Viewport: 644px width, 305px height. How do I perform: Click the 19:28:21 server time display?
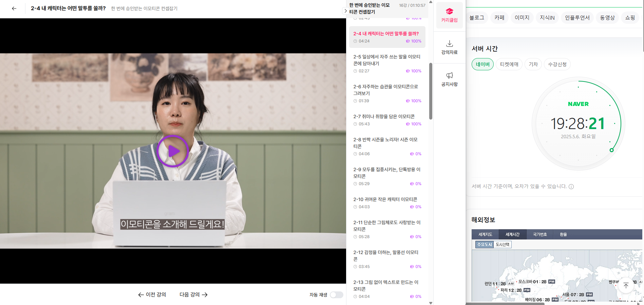[578, 123]
